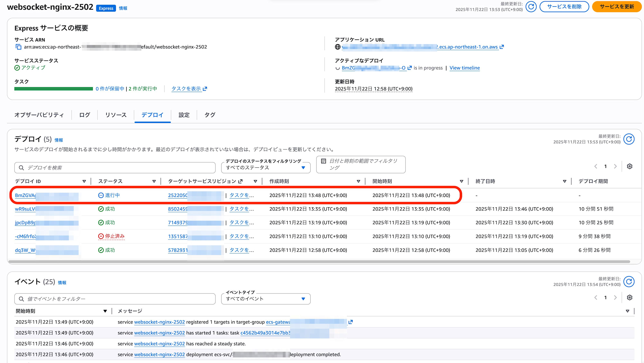Click サービスを削除 button

tap(564, 6)
